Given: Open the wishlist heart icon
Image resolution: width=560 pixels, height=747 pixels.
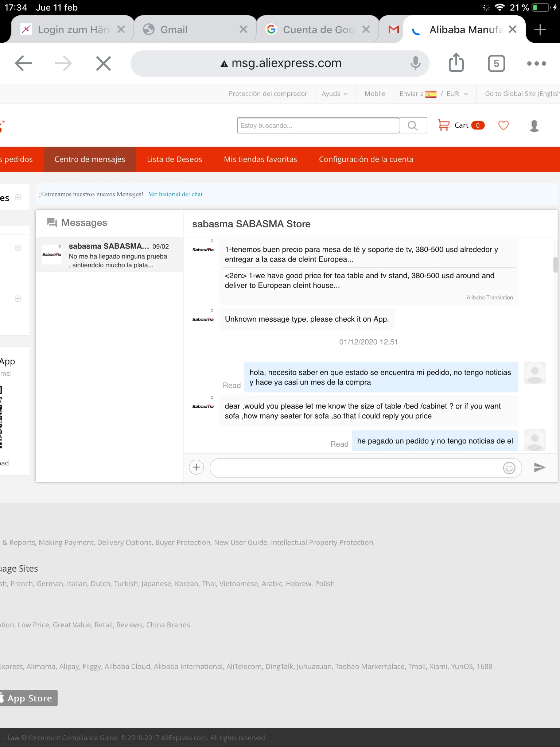Looking at the screenshot, I should coord(503,125).
